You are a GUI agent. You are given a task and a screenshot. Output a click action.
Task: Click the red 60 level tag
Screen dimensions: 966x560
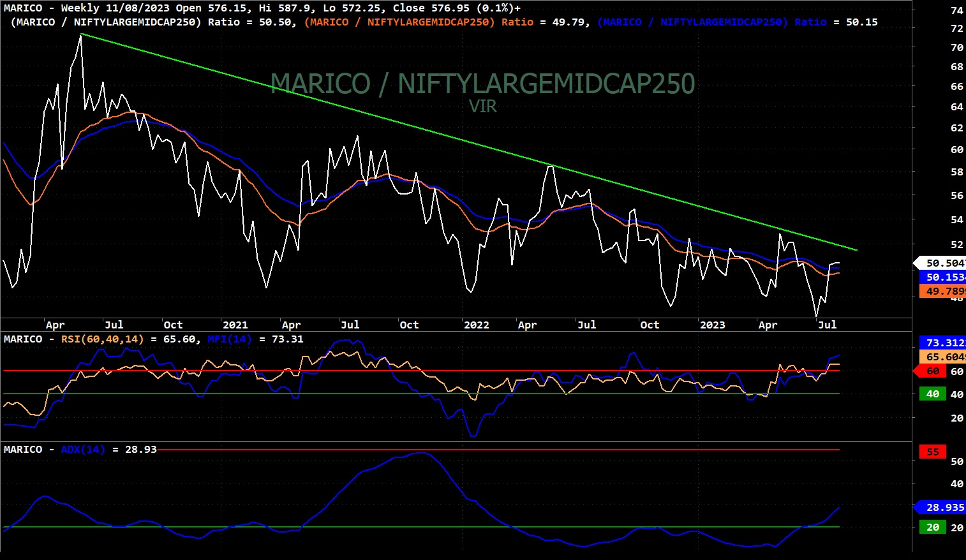point(931,371)
